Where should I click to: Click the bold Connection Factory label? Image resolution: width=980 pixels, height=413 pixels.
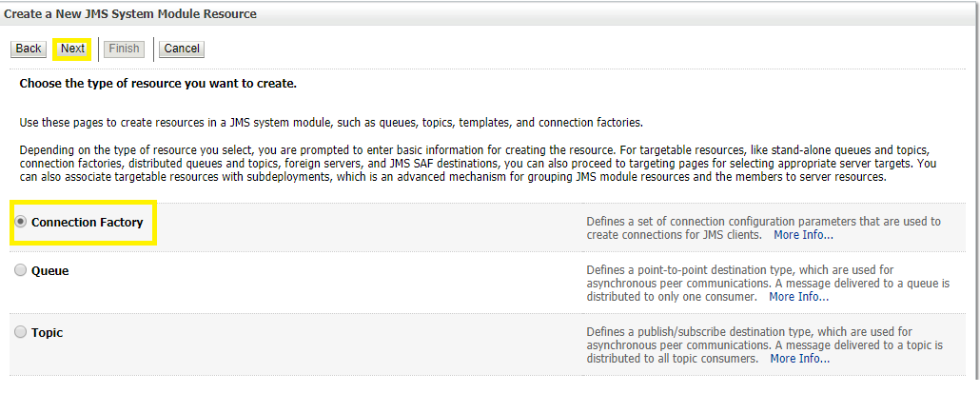coord(88,223)
